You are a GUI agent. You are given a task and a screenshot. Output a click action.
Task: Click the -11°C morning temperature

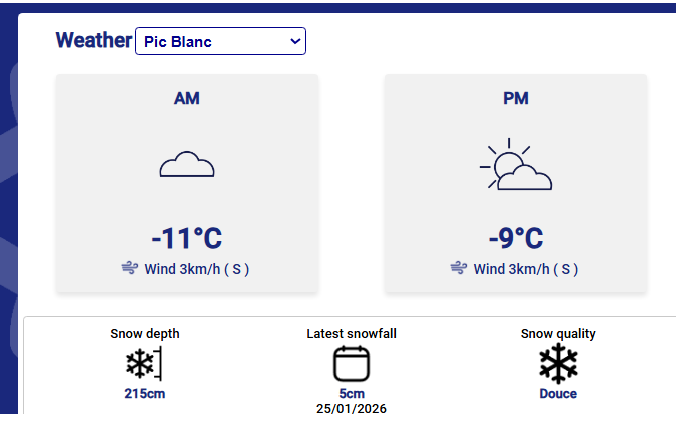coord(187,239)
